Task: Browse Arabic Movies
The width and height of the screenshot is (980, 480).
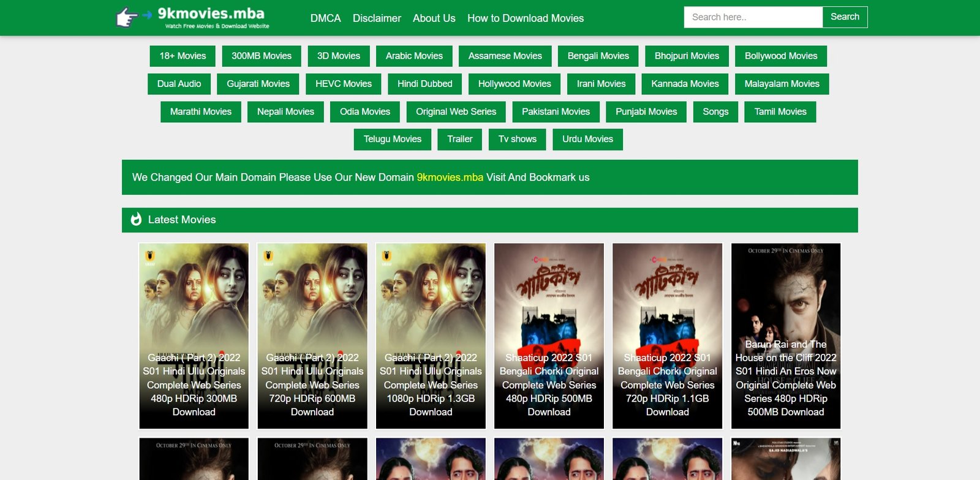Action: (414, 56)
